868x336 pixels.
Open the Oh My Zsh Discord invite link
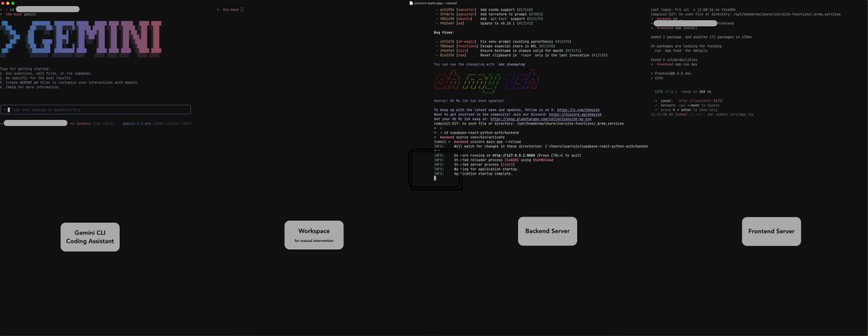click(574, 114)
